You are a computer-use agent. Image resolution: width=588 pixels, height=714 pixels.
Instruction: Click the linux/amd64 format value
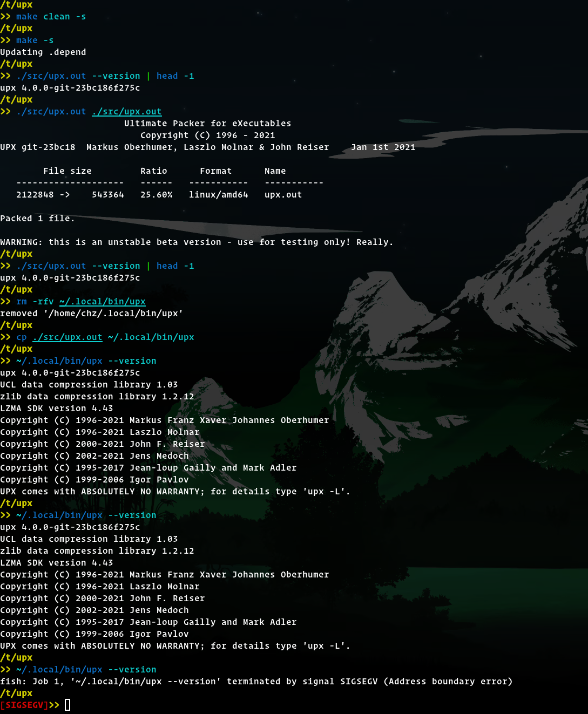tap(218, 194)
